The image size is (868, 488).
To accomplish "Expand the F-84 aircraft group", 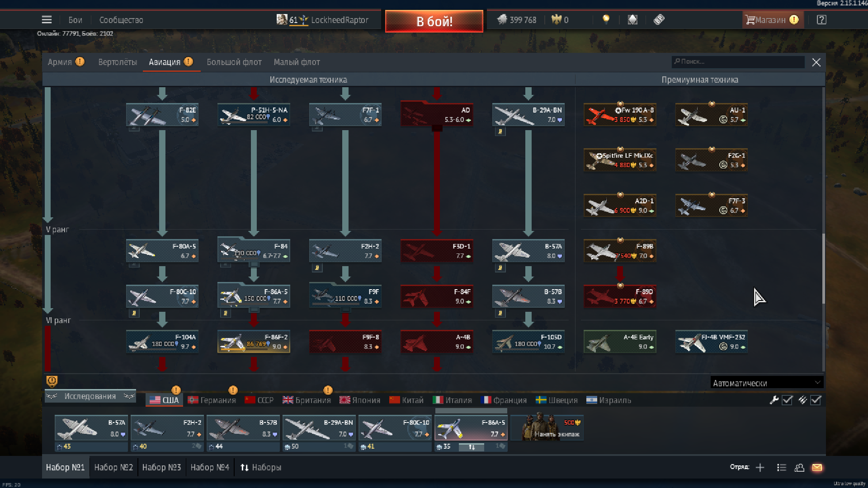I will point(254,250).
